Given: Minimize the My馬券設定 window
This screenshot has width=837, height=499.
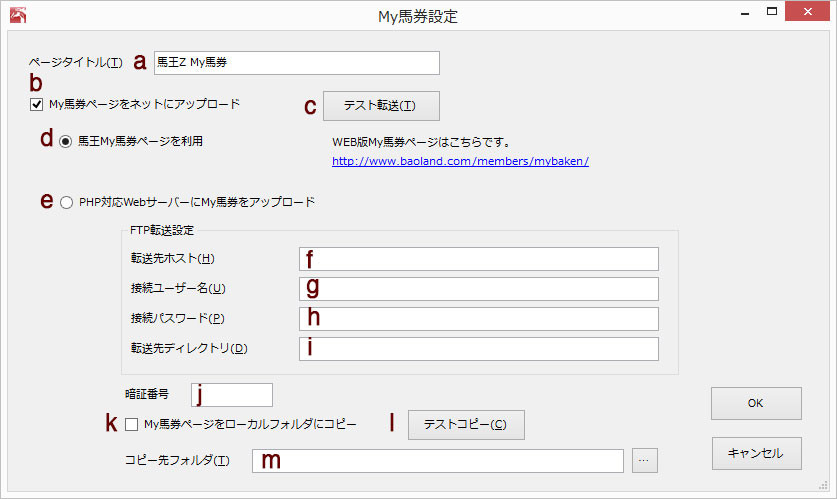Looking at the screenshot, I should click(x=745, y=13).
